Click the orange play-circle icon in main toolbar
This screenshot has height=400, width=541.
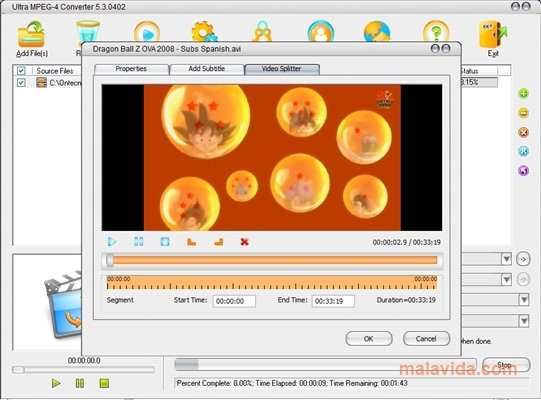pos(147,32)
